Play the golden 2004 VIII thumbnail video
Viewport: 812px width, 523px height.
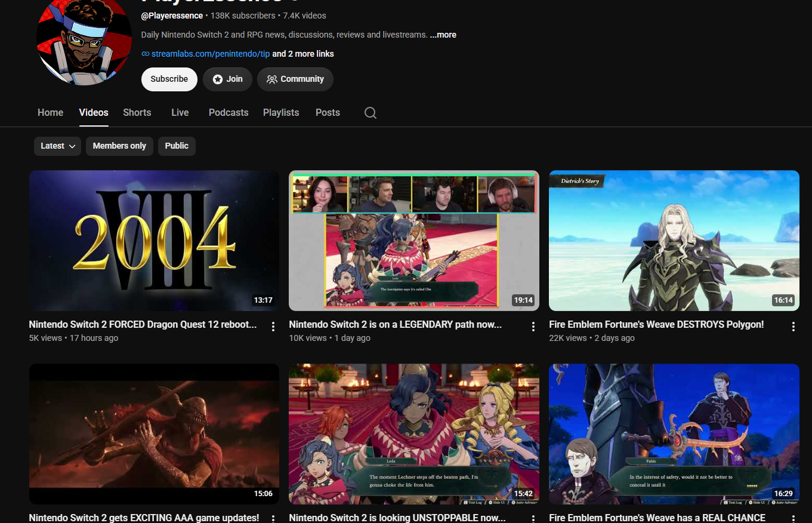(154, 241)
